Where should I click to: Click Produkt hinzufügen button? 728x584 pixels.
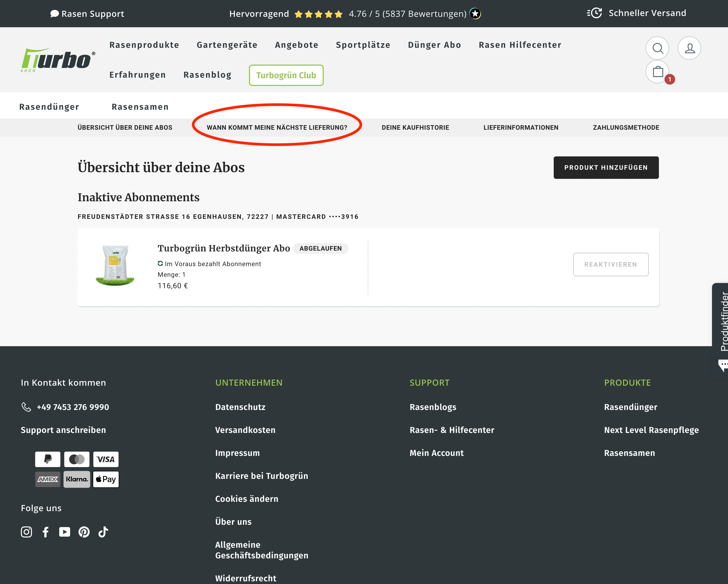pos(606,168)
